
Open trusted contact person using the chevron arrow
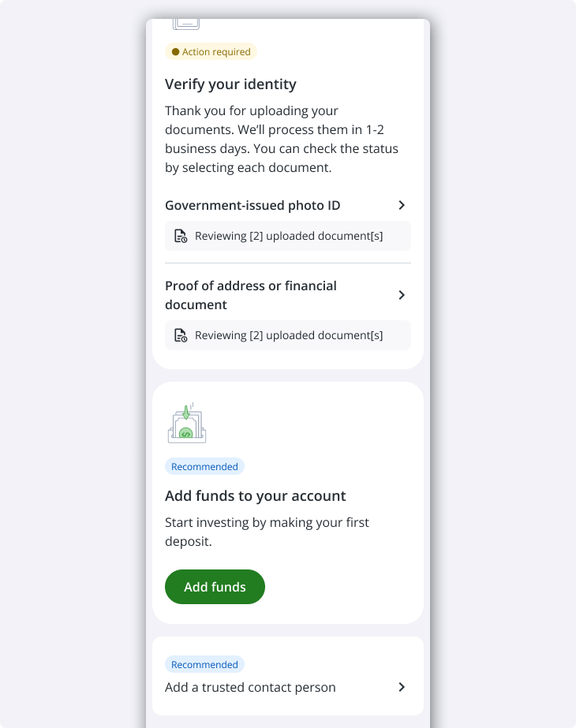click(402, 687)
